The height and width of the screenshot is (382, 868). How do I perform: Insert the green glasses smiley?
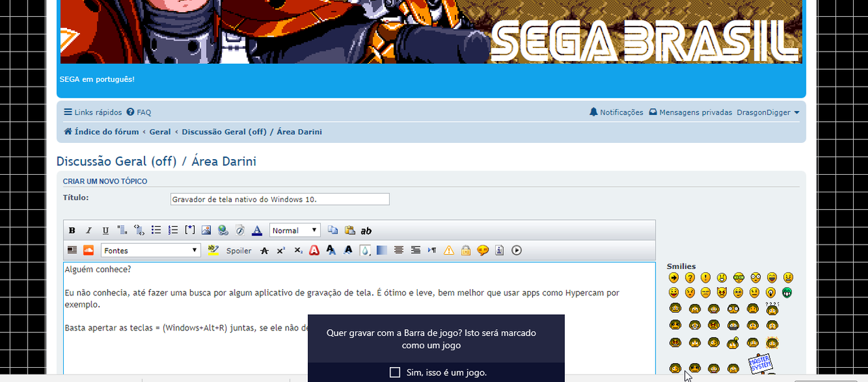point(739,278)
